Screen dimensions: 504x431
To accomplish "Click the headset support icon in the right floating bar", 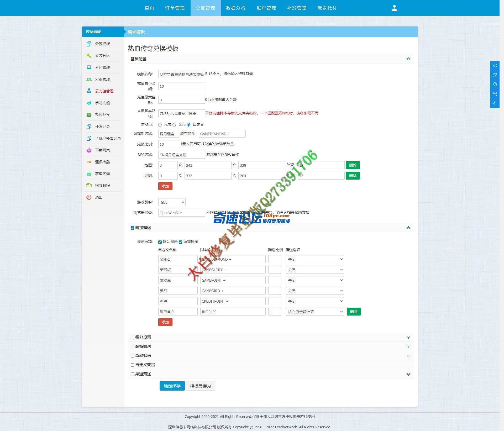I will 495,85.
